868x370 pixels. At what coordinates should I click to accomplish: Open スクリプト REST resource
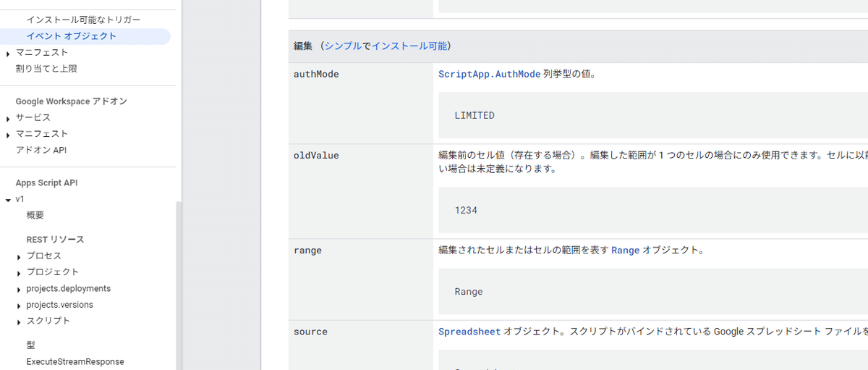point(48,321)
